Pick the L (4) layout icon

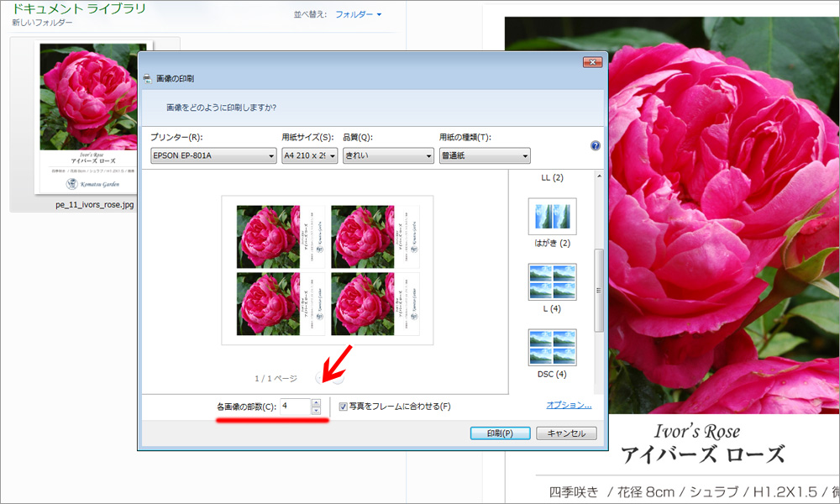point(552,281)
